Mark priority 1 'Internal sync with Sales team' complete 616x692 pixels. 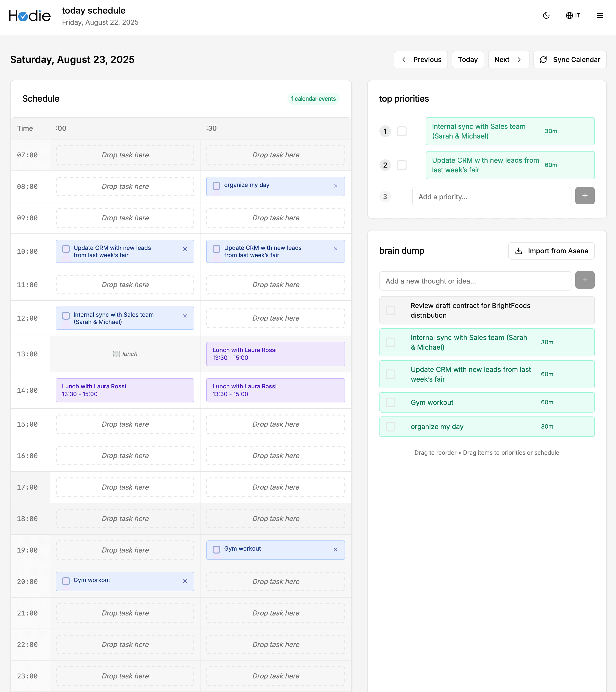(402, 131)
